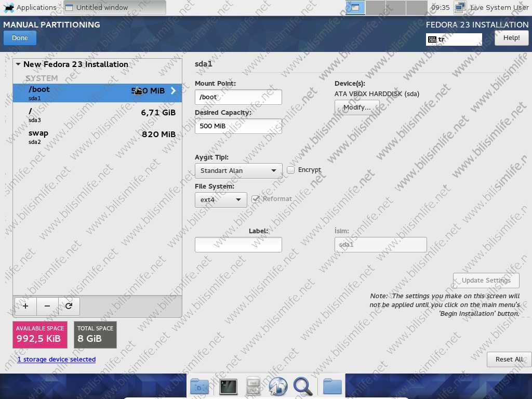Screen dimensions: 532x399
Task: Click the TOTAL SPACE 8 GiB box
Action: (x=96, y=335)
